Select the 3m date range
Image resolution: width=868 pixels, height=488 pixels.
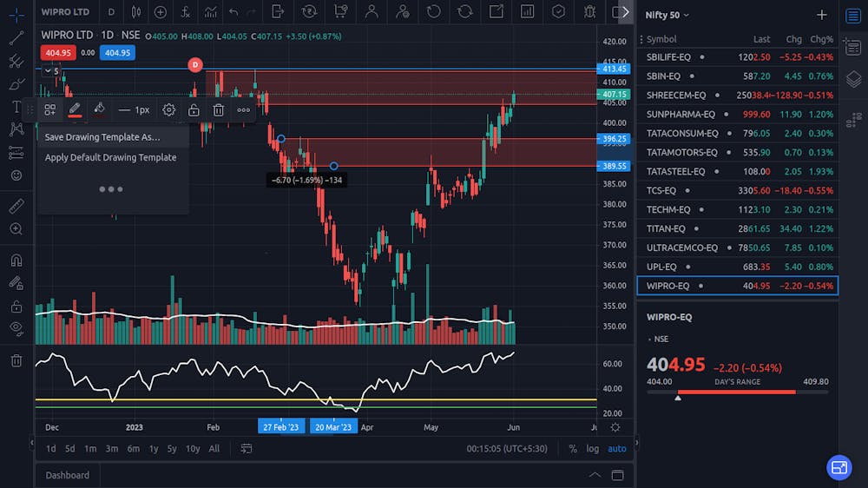[x=112, y=449]
